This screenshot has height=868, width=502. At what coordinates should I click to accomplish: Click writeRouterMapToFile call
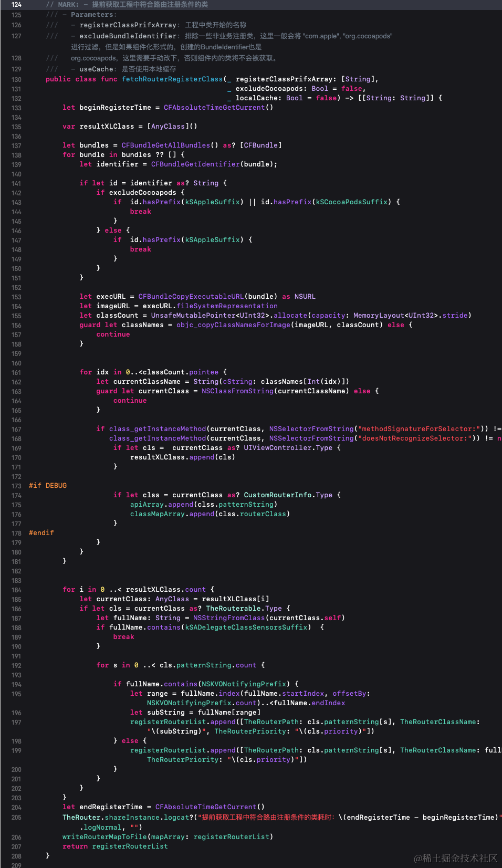pyautogui.click(x=104, y=837)
